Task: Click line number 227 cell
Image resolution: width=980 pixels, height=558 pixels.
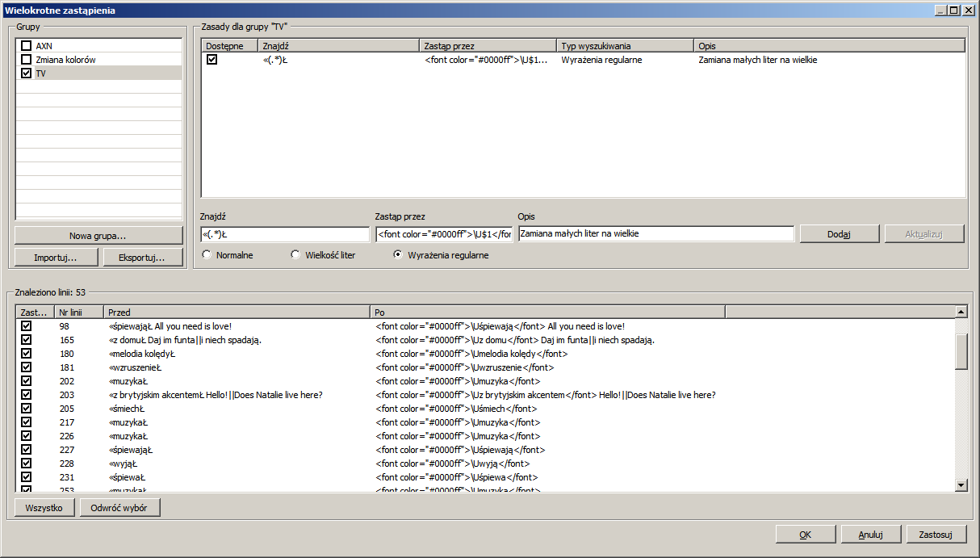Action: (x=67, y=450)
